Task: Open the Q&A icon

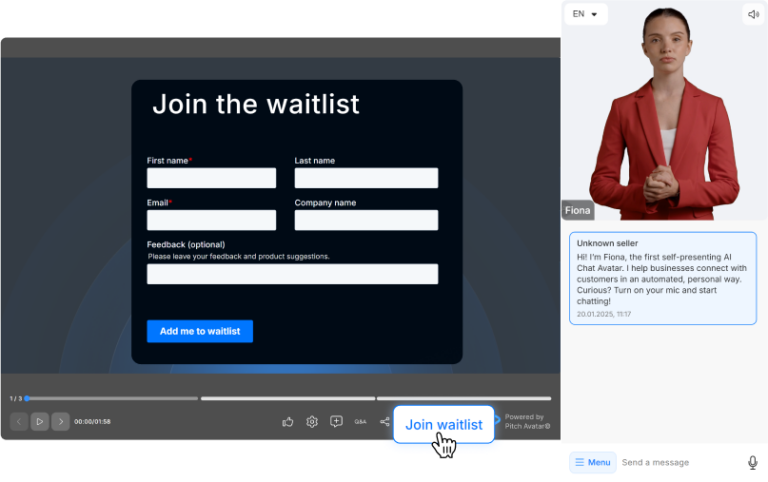Action: click(360, 422)
